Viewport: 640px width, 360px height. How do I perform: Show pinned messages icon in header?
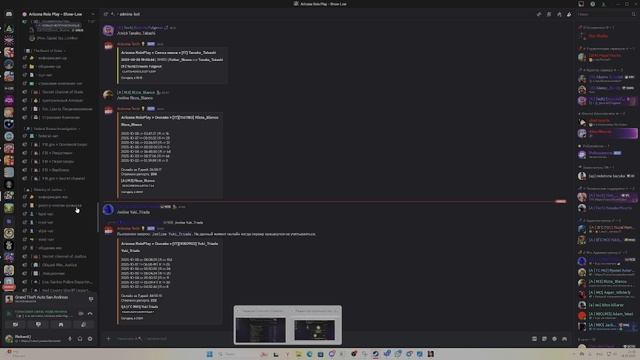(x=559, y=14)
